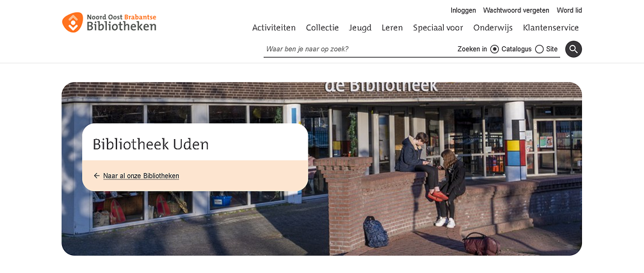Image resolution: width=644 pixels, height=273 pixels.
Task: Follow the Naar al onze Bibliotheken link
Action: point(141,176)
